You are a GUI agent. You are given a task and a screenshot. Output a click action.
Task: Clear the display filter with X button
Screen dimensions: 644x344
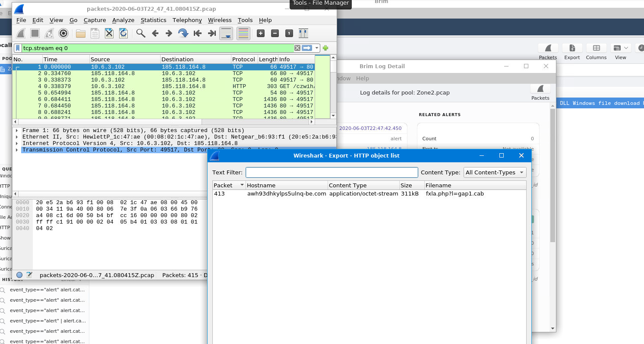click(x=297, y=48)
